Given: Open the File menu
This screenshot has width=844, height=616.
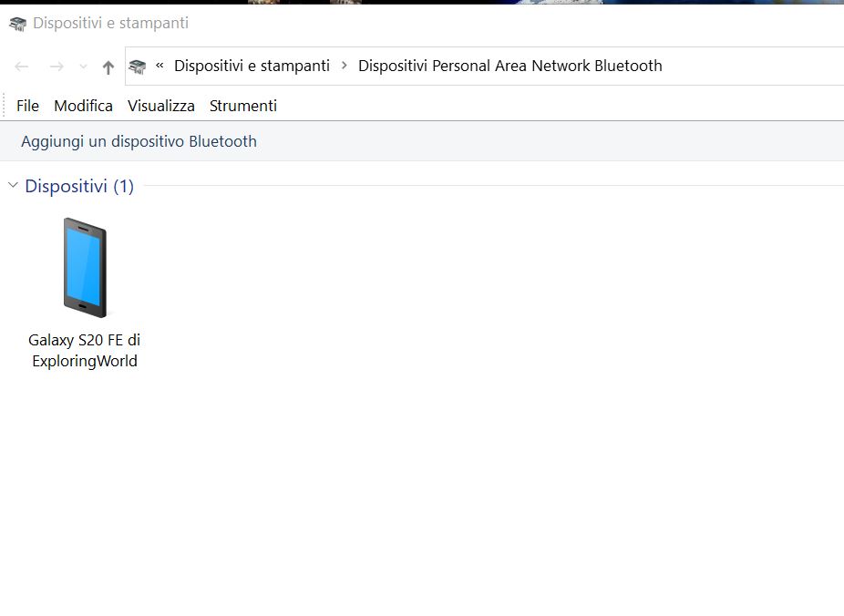Looking at the screenshot, I should pos(27,106).
